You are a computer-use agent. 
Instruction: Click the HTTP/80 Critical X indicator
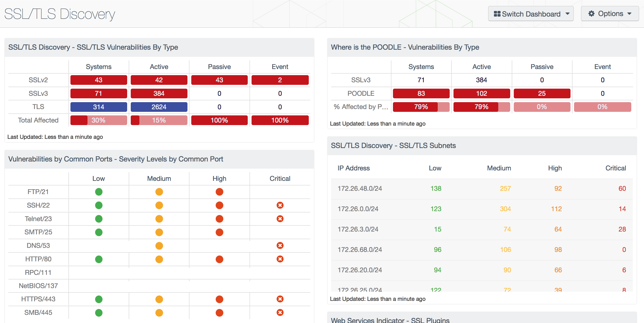point(280,259)
